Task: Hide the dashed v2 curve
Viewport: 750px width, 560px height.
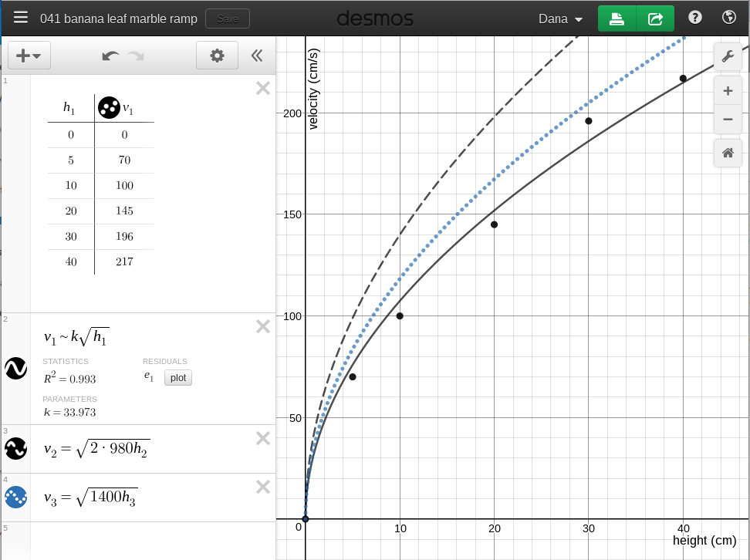Action: 16,449
